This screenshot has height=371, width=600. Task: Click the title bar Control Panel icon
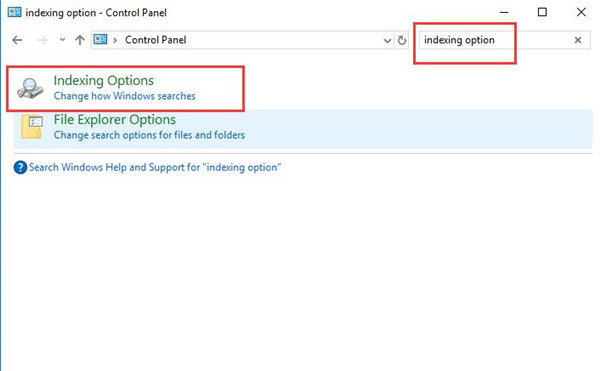coord(15,12)
